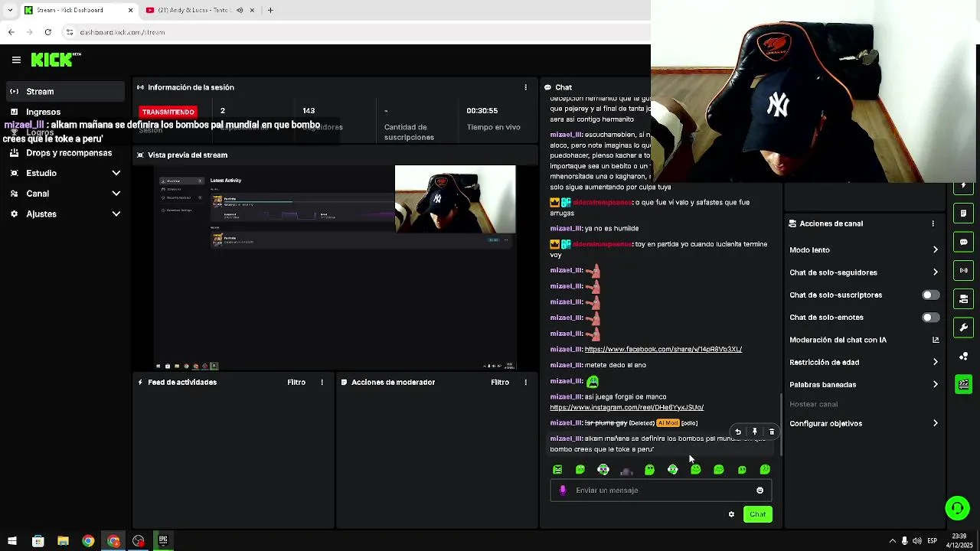
Task: Open the emoji picker in message box
Action: pos(759,491)
